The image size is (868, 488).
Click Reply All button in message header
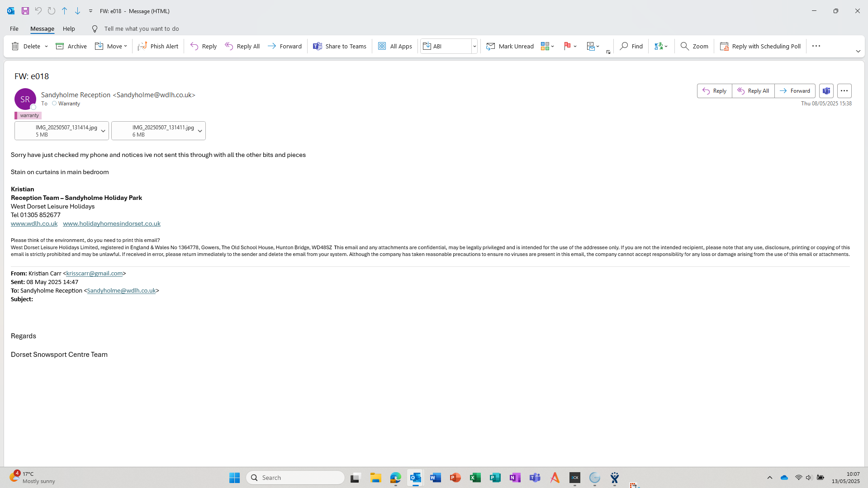753,91
